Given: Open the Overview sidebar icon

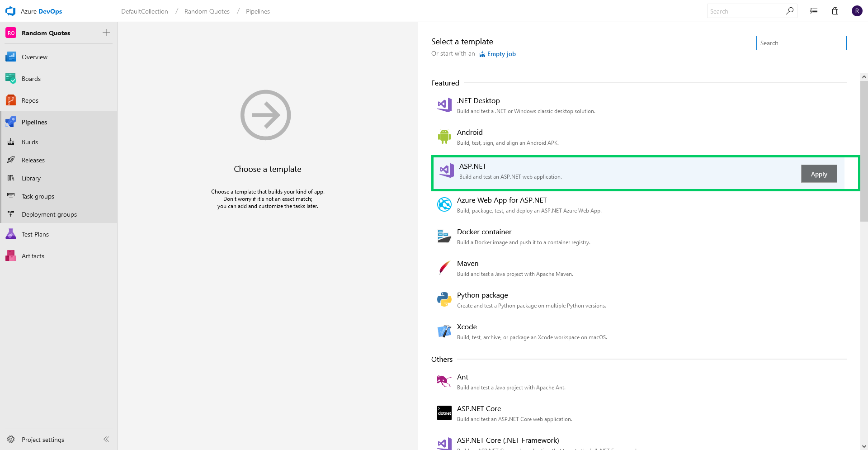Looking at the screenshot, I should (11, 57).
